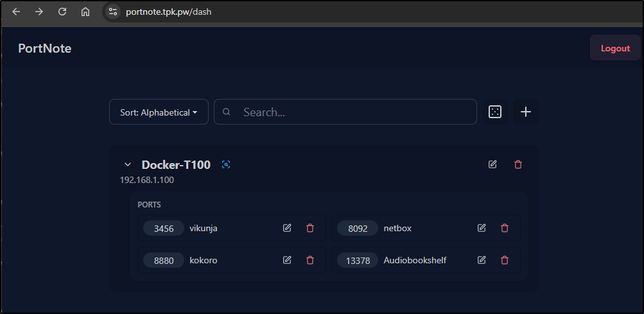The width and height of the screenshot is (644, 314).
Task: Delete the netbox port entry
Action: pos(505,228)
